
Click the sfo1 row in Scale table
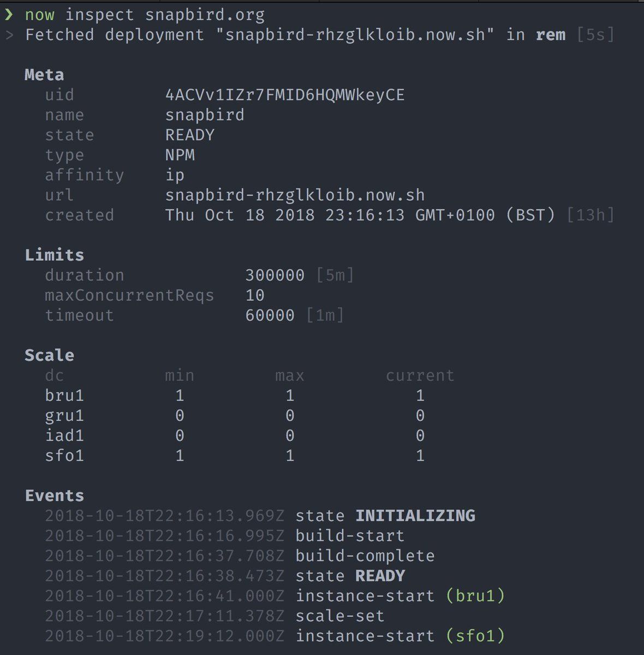pos(64,455)
